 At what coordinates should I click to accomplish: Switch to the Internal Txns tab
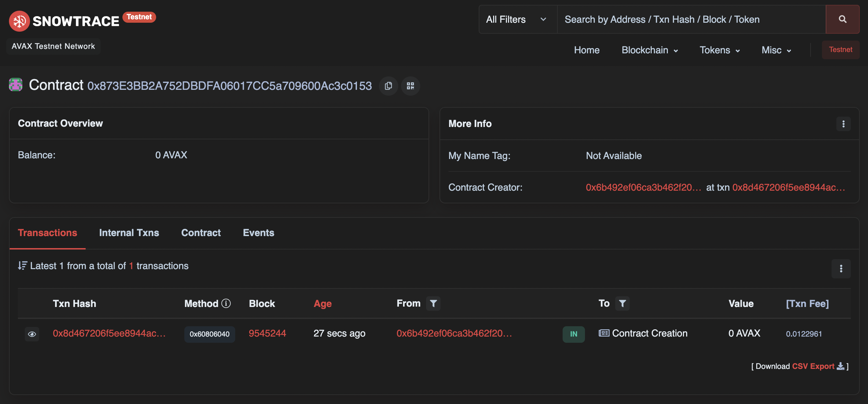pos(129,233)
